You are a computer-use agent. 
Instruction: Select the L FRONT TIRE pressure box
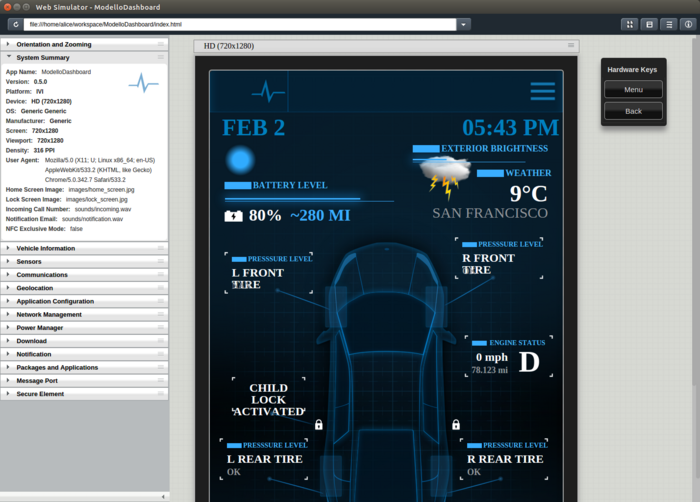pyautogui.click(x=268, y=273)
